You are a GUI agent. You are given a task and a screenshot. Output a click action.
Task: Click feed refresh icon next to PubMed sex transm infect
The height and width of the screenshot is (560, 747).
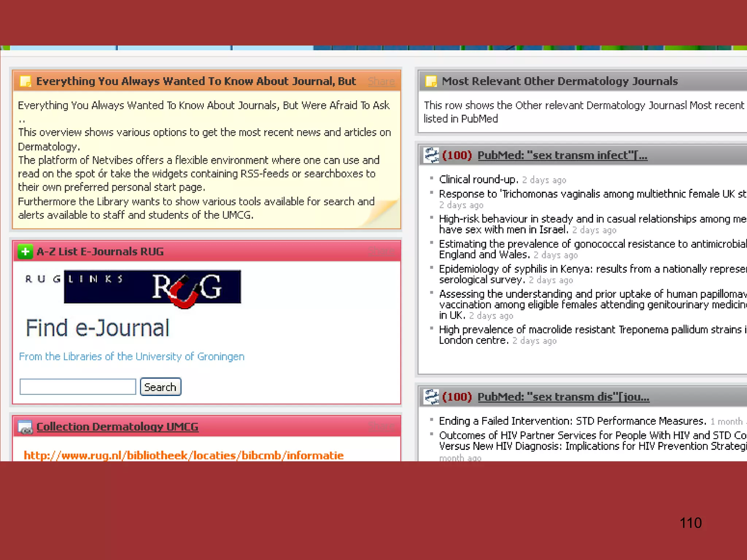(x=431, y=155)
